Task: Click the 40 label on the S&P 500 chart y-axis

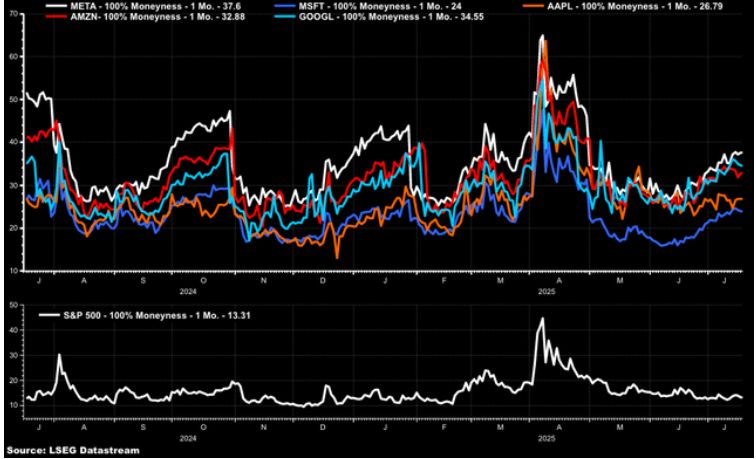Action: 14,330
